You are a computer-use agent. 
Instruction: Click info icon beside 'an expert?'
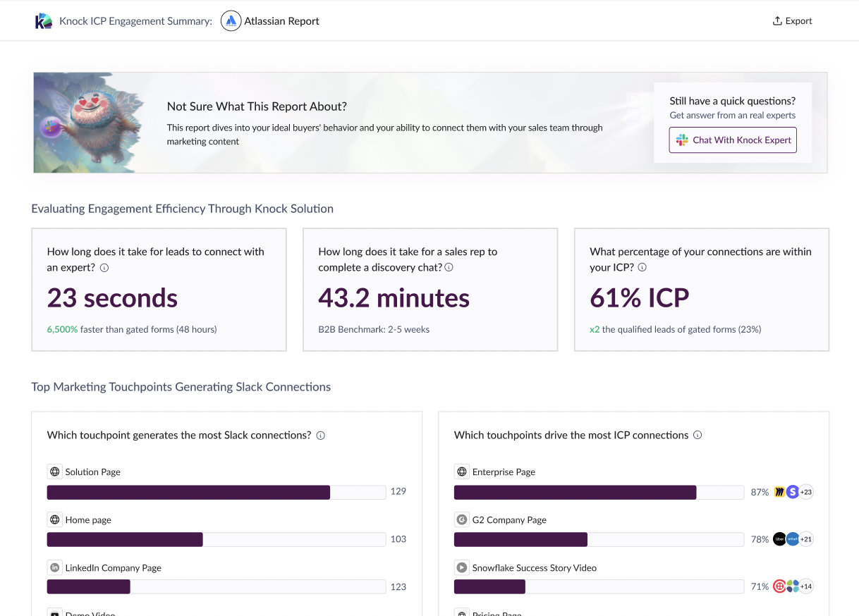104,268
